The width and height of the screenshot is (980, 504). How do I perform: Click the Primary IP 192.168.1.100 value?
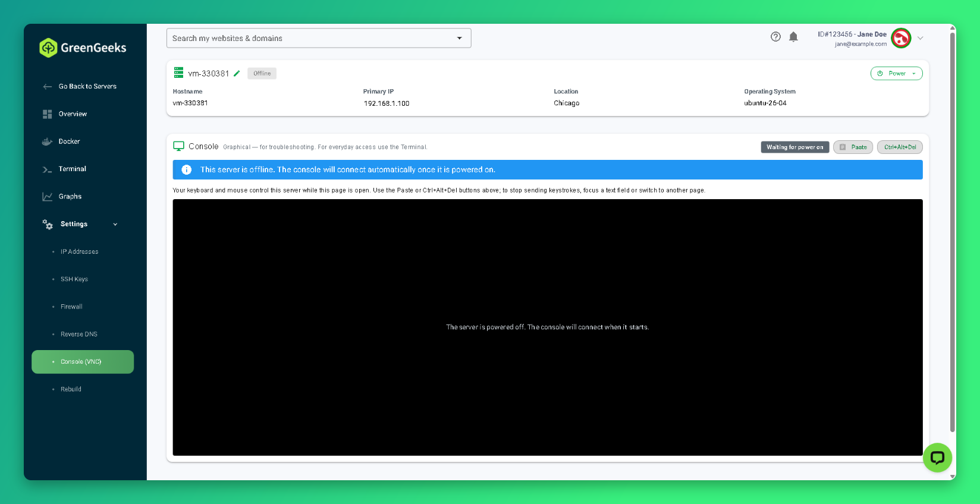click(387, 103)
